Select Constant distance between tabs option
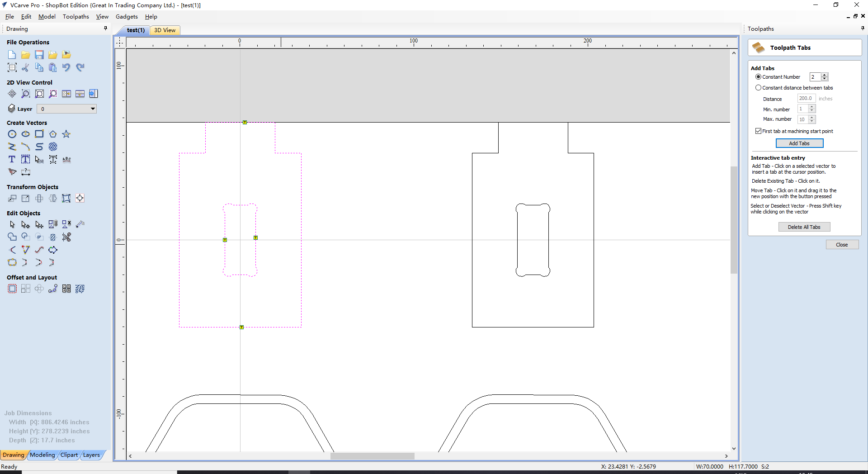This screenshot has width=868, height=474. [758, 88]
